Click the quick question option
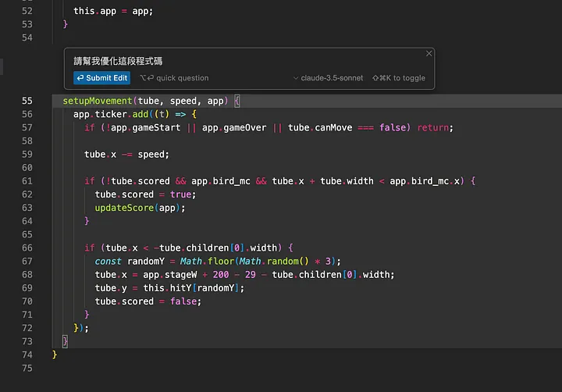562x392 pixels. click(174, 78)
